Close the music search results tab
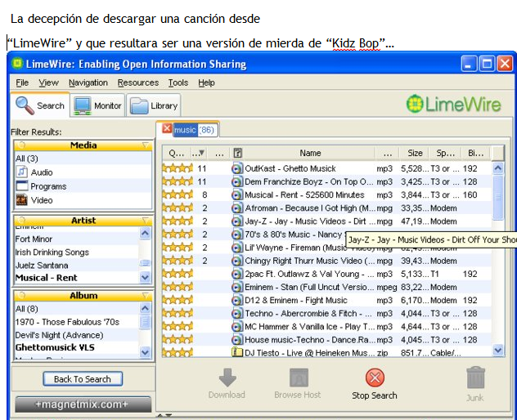The image size is (517, 420). tap(167, 128)
